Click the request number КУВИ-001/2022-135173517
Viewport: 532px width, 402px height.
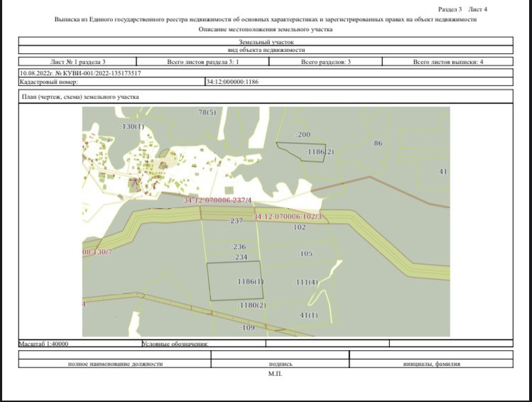coord(102,73)
